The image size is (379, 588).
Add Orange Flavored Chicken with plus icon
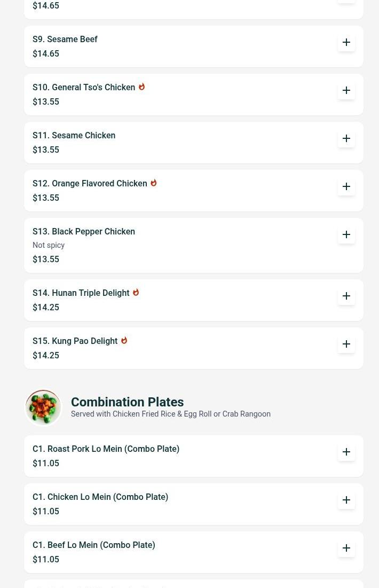pyautogui.click(x=346, y=186)
